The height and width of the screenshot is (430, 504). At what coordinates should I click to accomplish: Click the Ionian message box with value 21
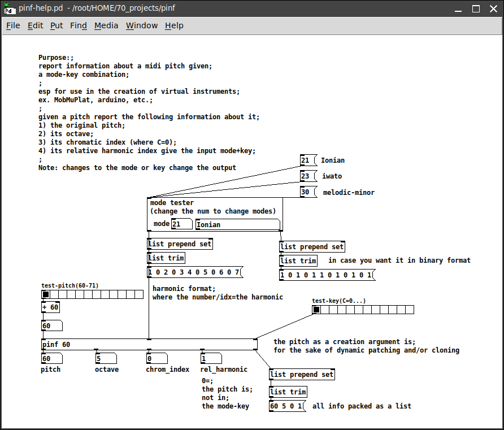coord(309,160)
